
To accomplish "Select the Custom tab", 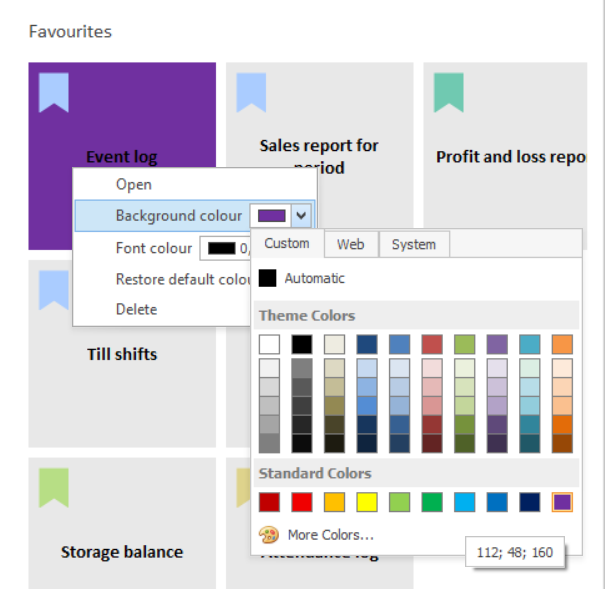I will (x=287, y=244).
